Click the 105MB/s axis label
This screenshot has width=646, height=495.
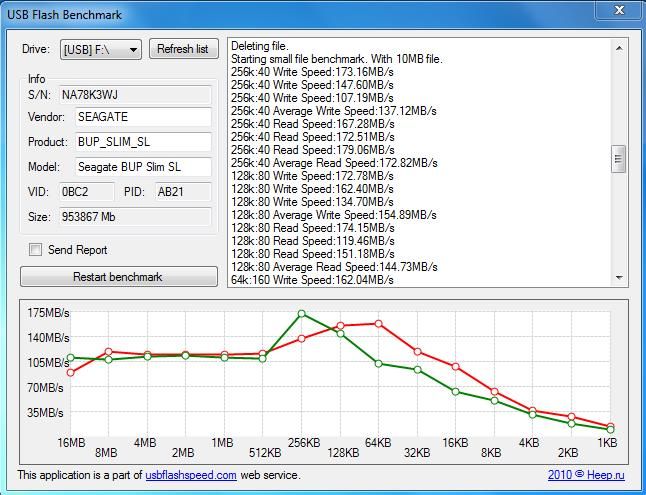(48, 363)
